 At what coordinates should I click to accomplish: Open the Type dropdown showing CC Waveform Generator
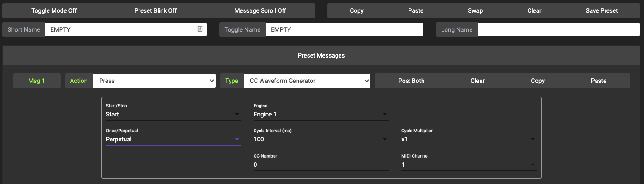point(307,81)
